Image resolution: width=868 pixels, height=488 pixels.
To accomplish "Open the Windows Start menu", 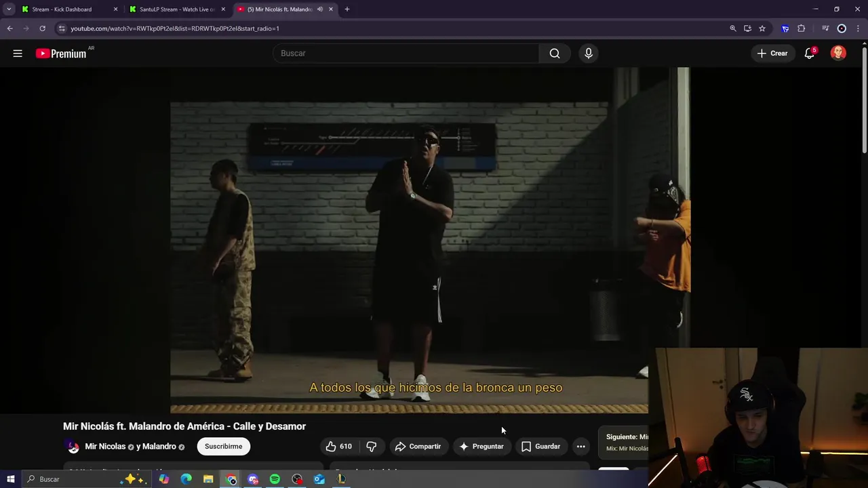I will pyautogui.click(x=10, y=479).
